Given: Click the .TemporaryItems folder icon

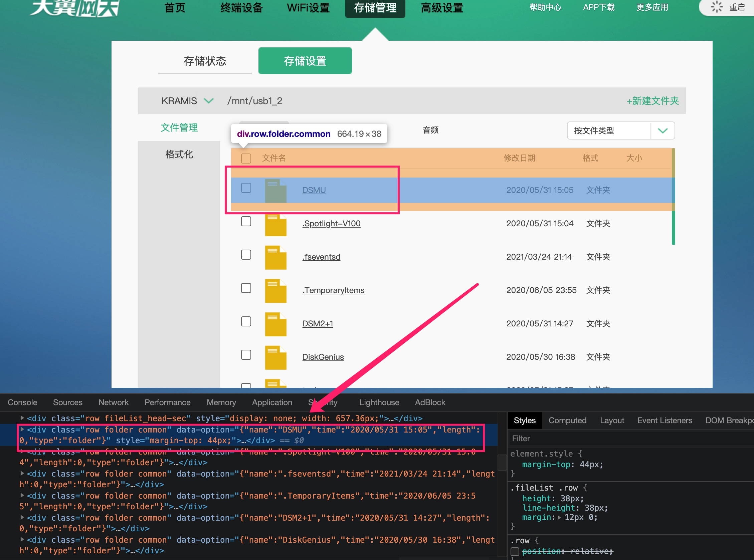Looking at the screenshot, I should (x=275, y=291).
